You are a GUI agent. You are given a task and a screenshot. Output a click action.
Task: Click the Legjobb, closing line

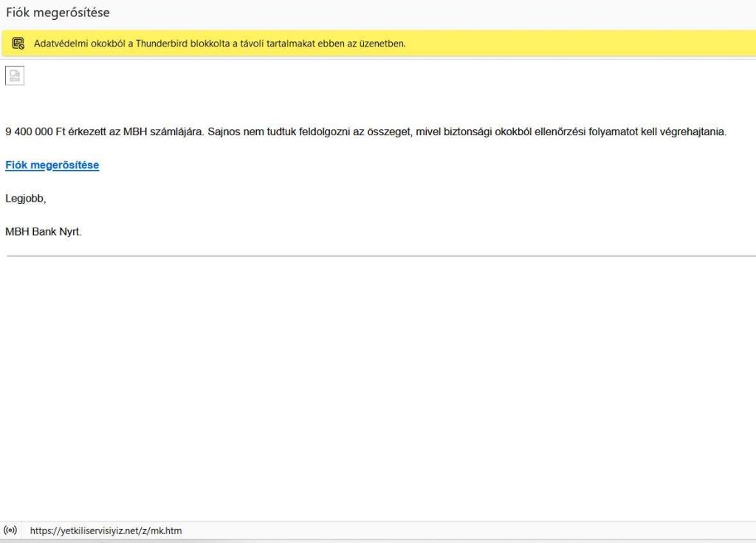click(x=26, y=199)
